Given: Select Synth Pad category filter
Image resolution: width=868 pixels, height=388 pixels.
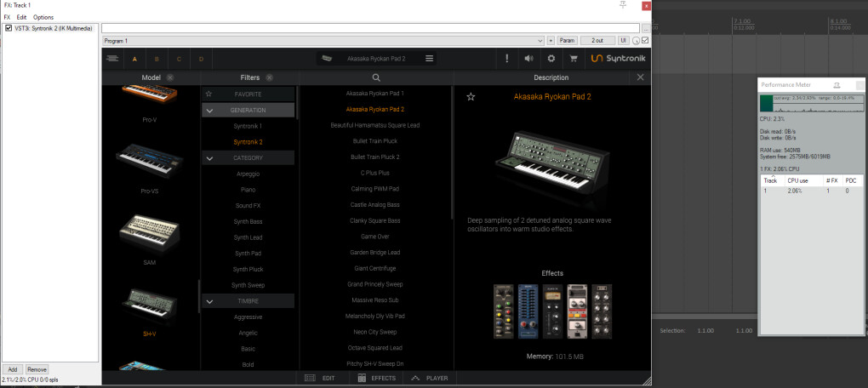Looking at the screenshot, I should point(248,254).
